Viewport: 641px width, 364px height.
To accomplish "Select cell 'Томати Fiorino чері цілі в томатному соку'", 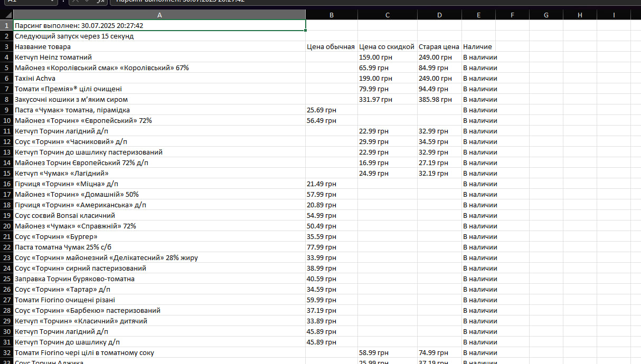I will tap(159, 352).
